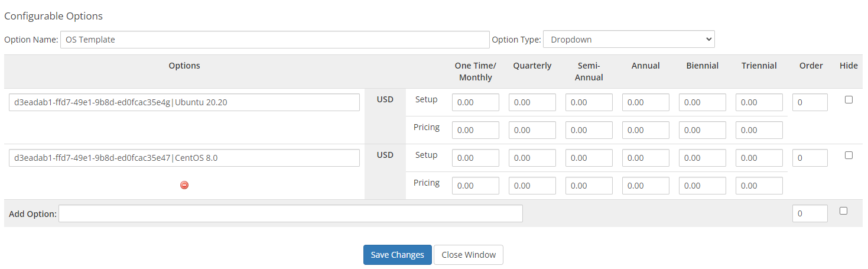Image resolution: width=868 pixels, height=269 pixels.
Task: Click the Option Name text field
Action: (275, 40)
